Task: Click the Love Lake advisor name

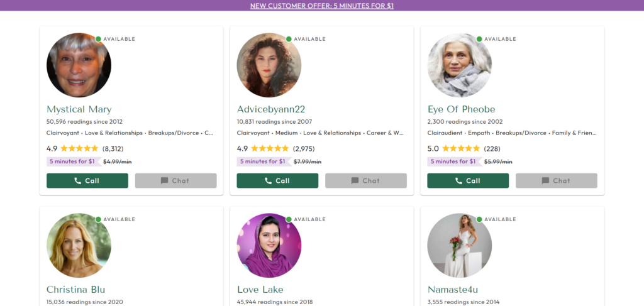Action: (x=260, y=290)
